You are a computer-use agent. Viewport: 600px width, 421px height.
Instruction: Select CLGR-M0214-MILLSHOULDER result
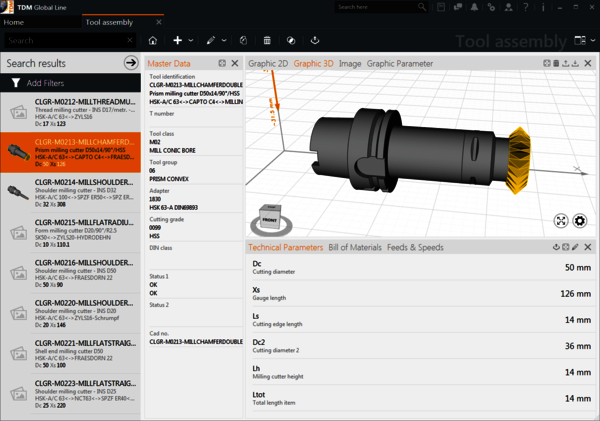70,193
